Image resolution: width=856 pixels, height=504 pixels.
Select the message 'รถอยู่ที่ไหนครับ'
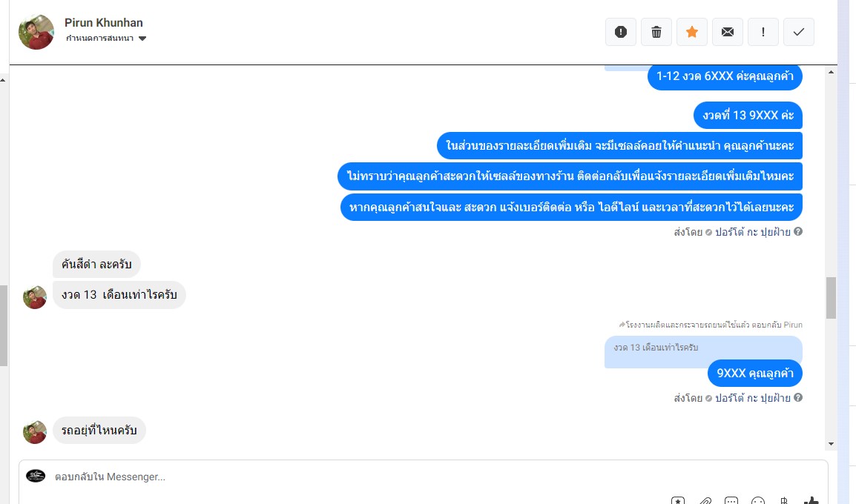point(99,431)
